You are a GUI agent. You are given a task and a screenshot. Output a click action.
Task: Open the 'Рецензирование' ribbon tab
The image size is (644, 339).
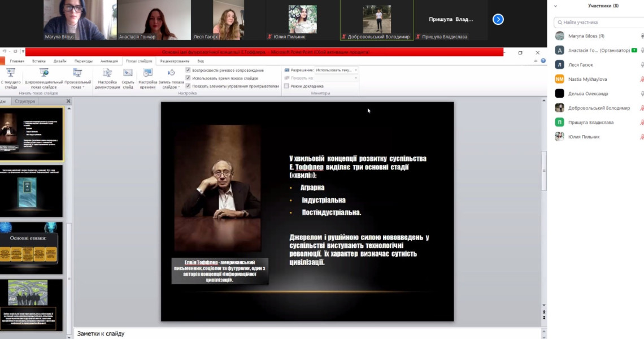pos(175,61)
